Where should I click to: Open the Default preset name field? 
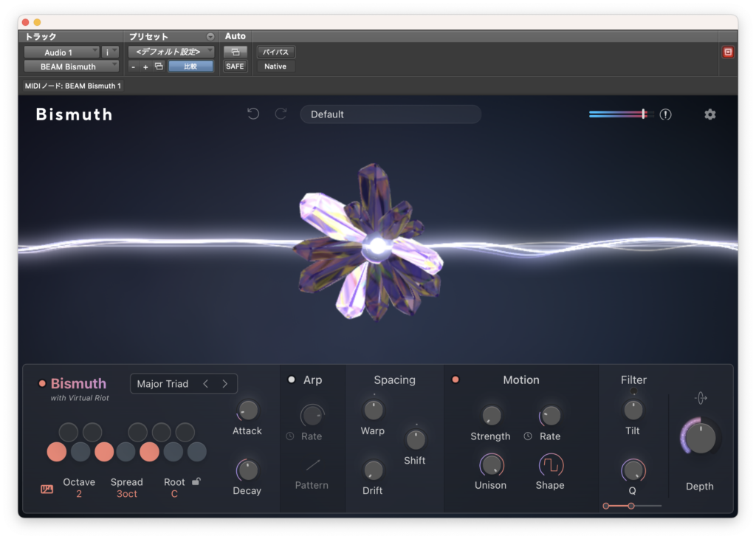click(391, 114)
